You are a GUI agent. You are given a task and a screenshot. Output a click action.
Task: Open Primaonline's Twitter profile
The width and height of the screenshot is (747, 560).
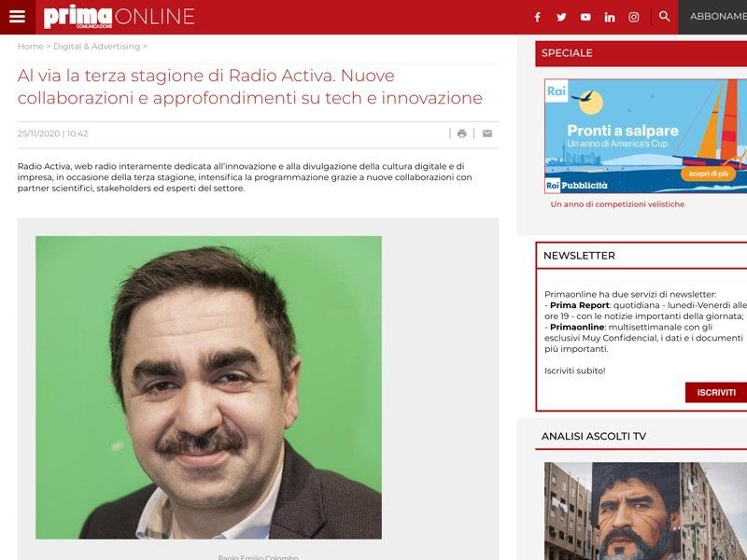coord(560,15)
